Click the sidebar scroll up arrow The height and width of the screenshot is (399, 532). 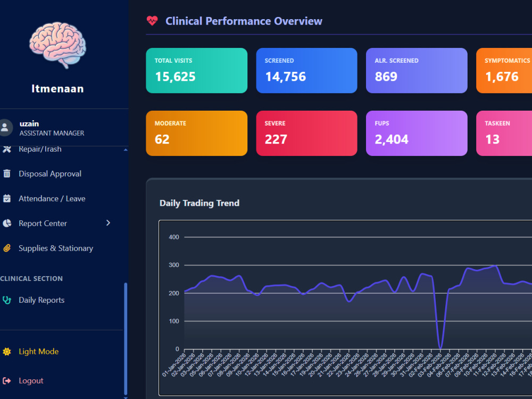tap(126, 149)
